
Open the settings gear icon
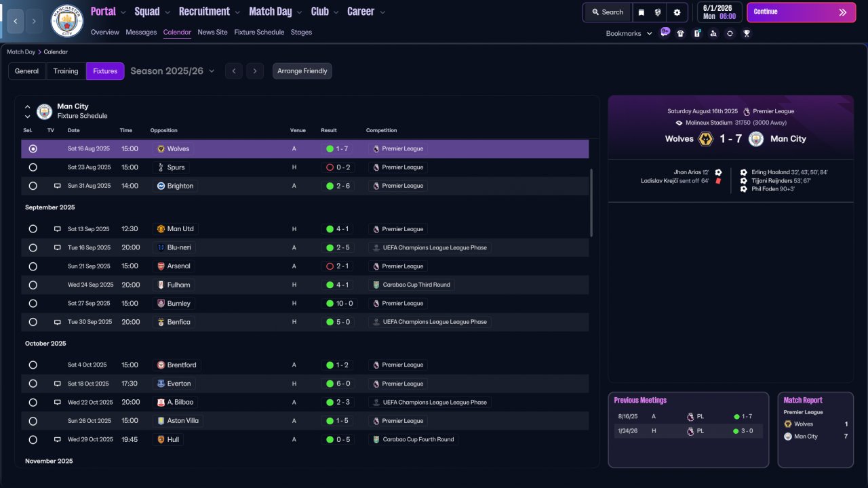pos(677,12)
